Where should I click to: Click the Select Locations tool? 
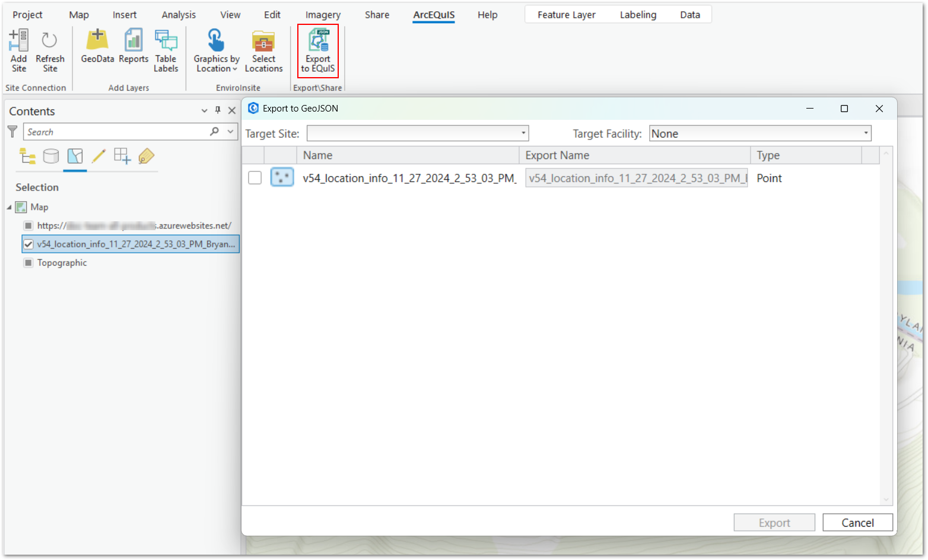[263, 50]
